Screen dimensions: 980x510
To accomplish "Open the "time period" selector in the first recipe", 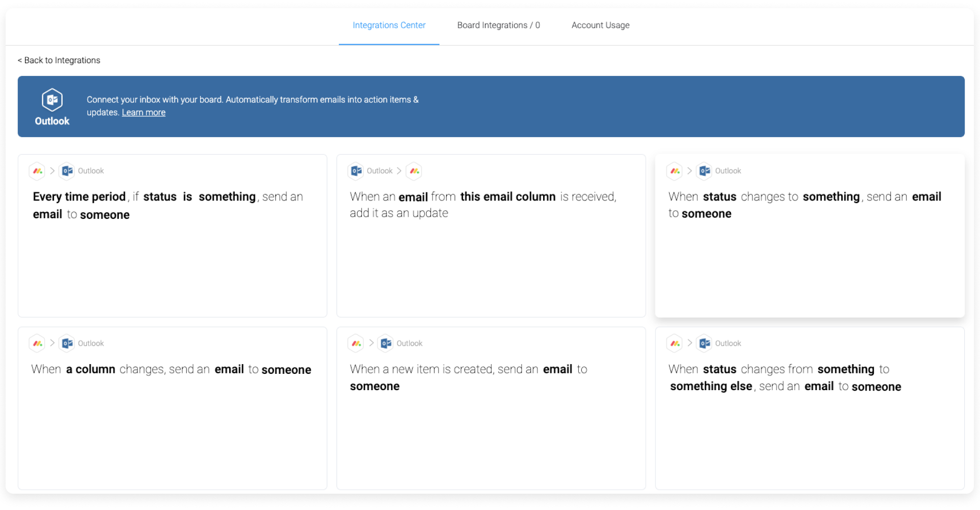I will tap(79, 197).
